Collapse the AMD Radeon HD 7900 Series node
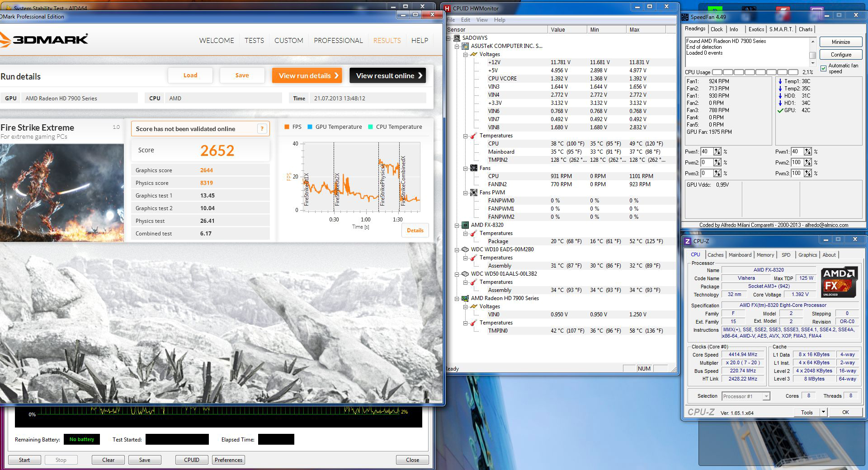The image size is (868, 470). pos(457,298)
